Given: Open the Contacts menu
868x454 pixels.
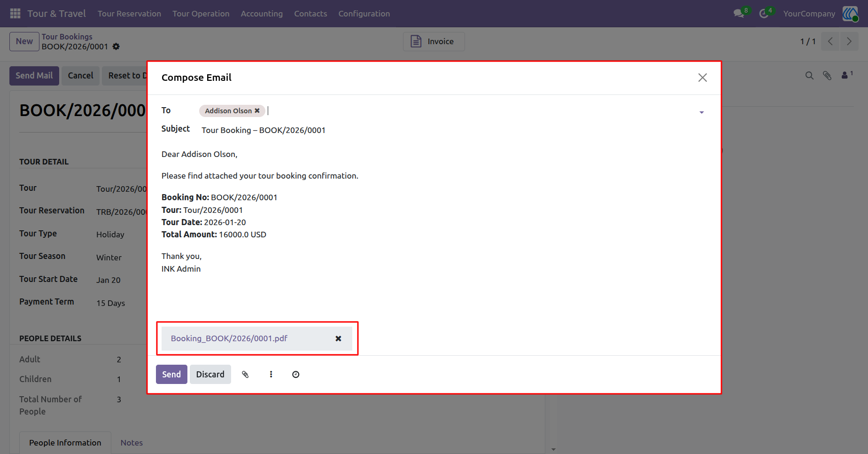Looking at the screenshot, I should pos(310,14).
